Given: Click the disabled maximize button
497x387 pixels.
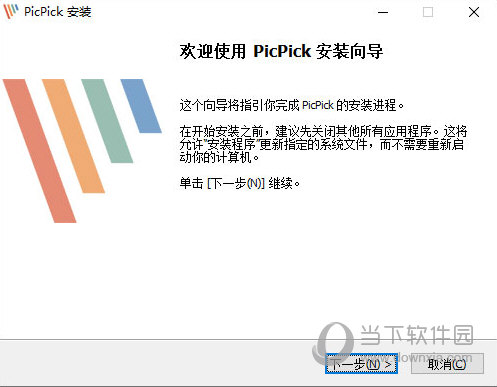Looking at the screenshot, I should pos(428,12).
